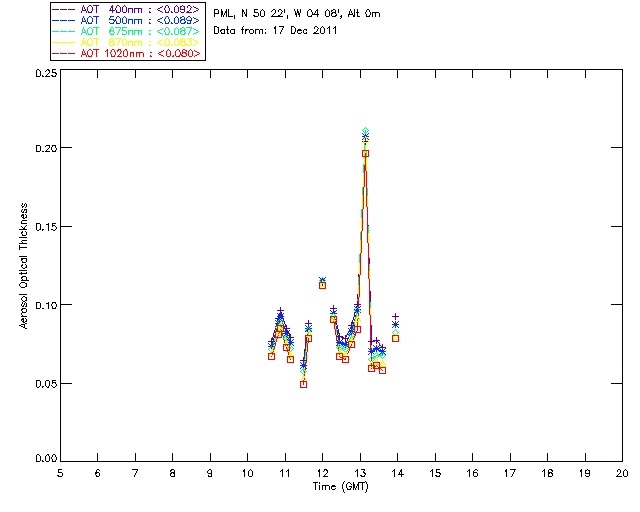Click the x-axis tick label 15

pos(435,473)
